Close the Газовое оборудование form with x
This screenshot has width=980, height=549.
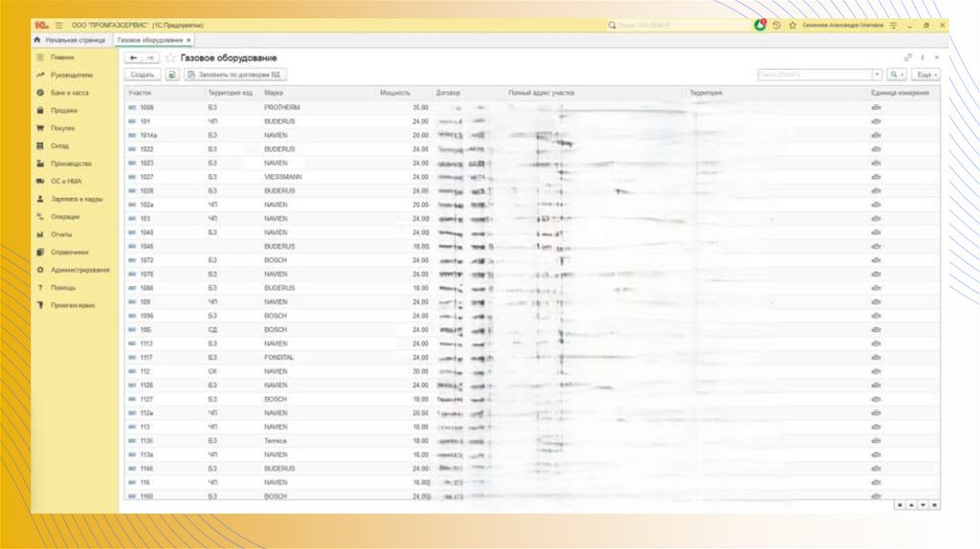(936, 57)
